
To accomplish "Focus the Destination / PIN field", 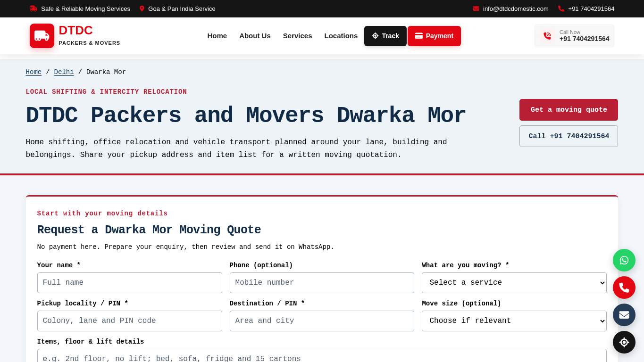I will (322, 321).
